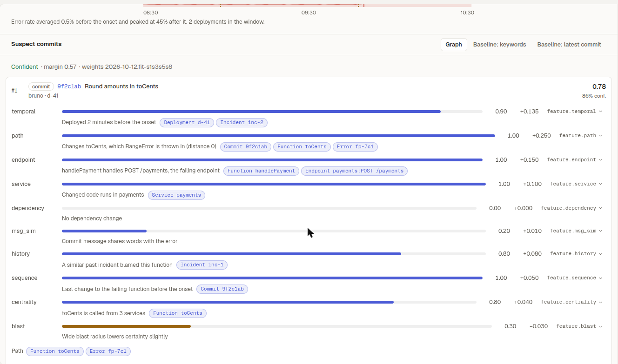
Task: Expand the feature.service dropdown
Action: pyautogui.click(x=576, y=184)
